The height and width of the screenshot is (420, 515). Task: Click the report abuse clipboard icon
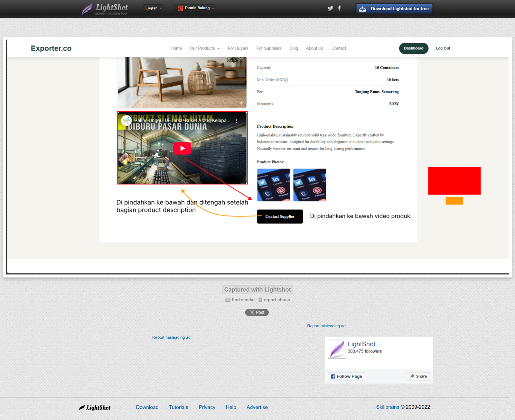pos(260,300)
